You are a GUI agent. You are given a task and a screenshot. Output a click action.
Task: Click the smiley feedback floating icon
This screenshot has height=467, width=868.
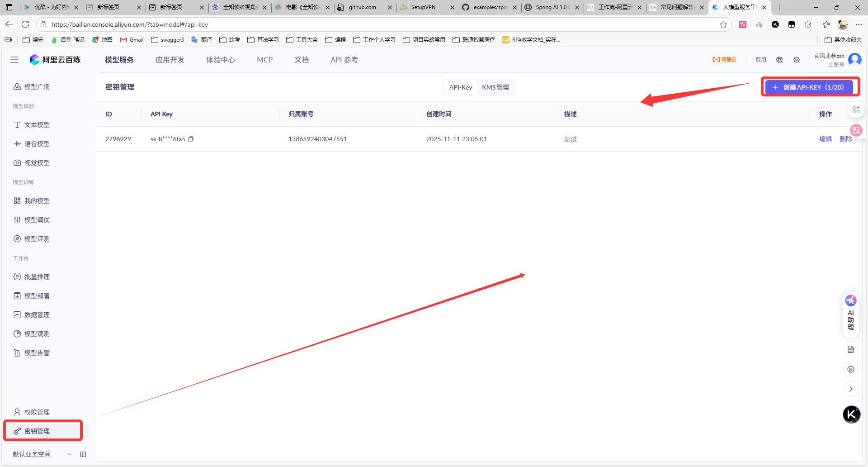coord(851,369)
